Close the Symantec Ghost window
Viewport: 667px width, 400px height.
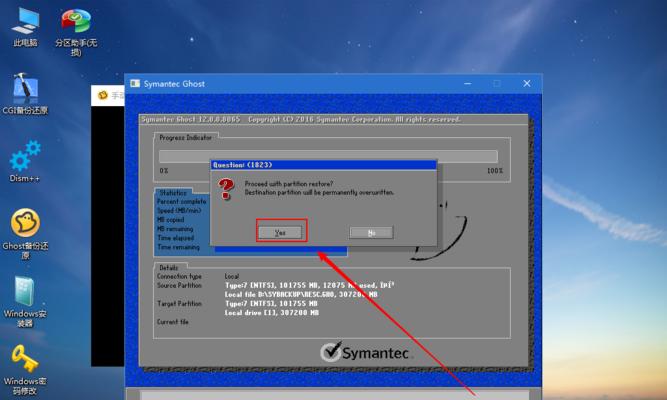click(x=527, y=83)
